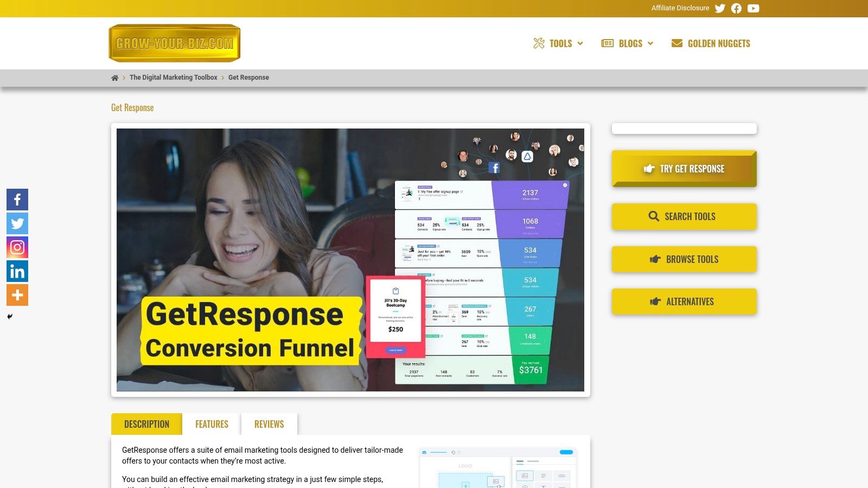The height and width of the screenshot is (488, 868).
Task: Click the Try Get Response button
Action: pyautogui.click(x=684, y=169)
